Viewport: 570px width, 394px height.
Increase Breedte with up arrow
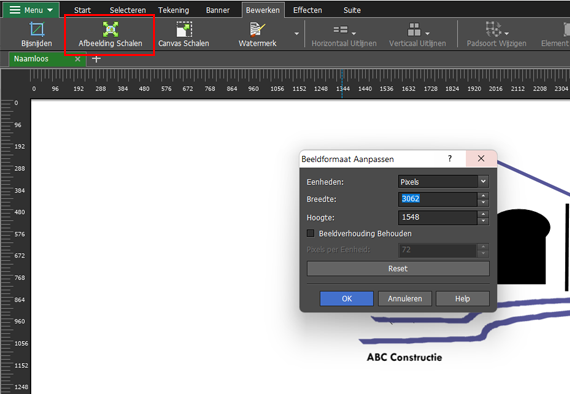483,196
